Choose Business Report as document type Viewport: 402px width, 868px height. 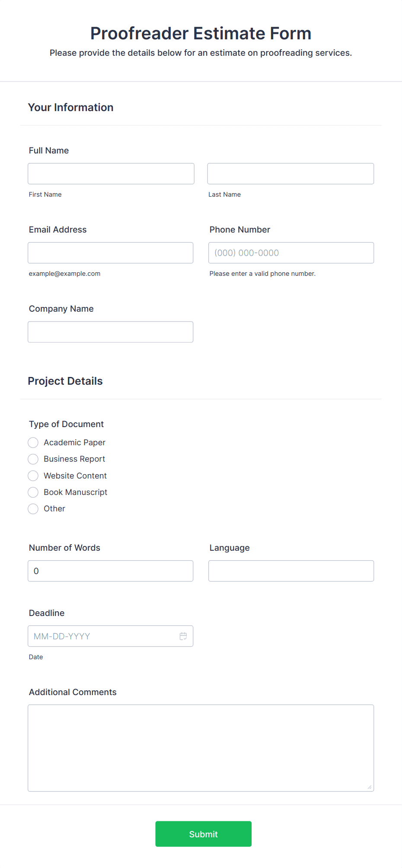point(33,459)
